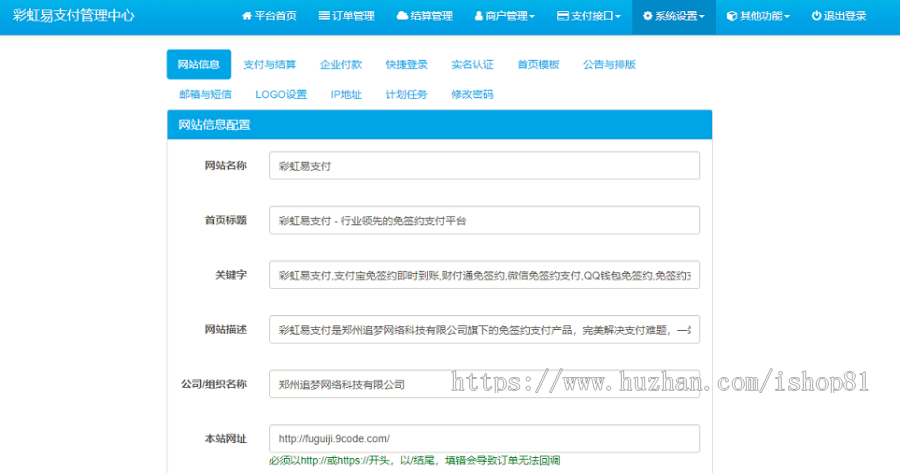Screen dimensions: 900x473
Task: Focus the 网站描述 input field
Action: tap(484, 329)
